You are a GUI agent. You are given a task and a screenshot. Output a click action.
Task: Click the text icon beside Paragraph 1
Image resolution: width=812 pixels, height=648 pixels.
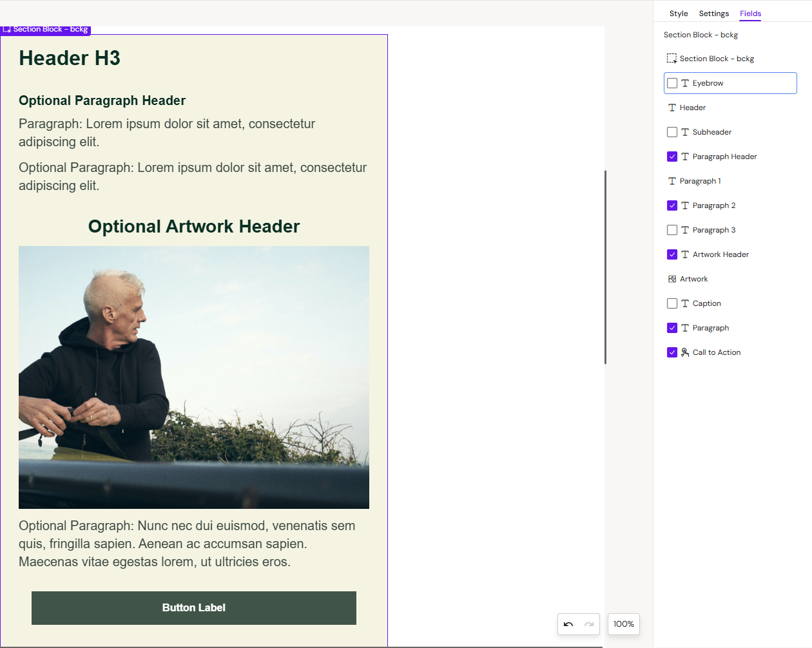click(x=672, y=181)
